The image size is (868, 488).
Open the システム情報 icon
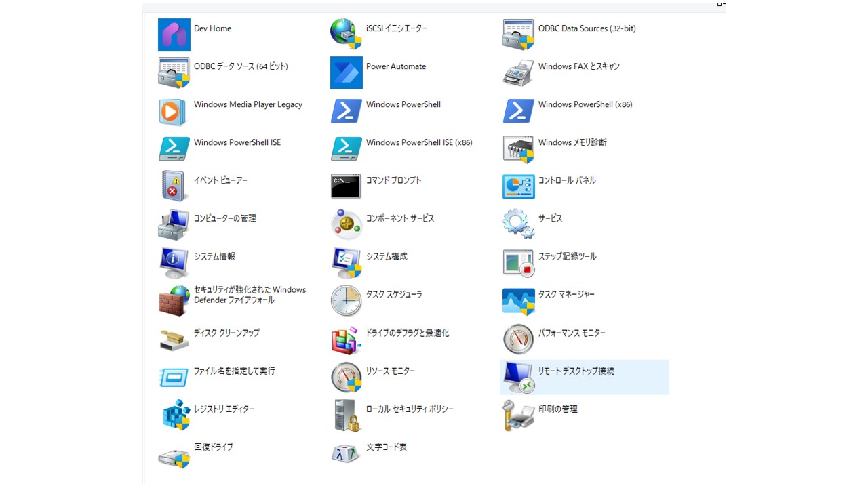[174, 262]
